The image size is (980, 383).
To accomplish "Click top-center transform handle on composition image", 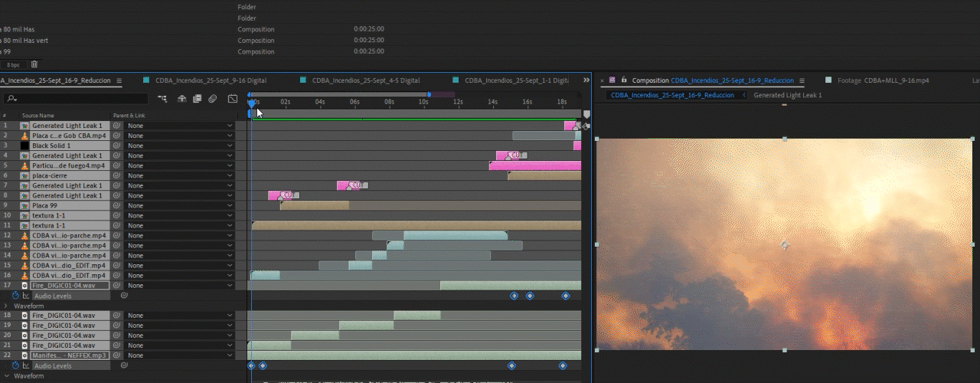I will (x=785, y=139).
